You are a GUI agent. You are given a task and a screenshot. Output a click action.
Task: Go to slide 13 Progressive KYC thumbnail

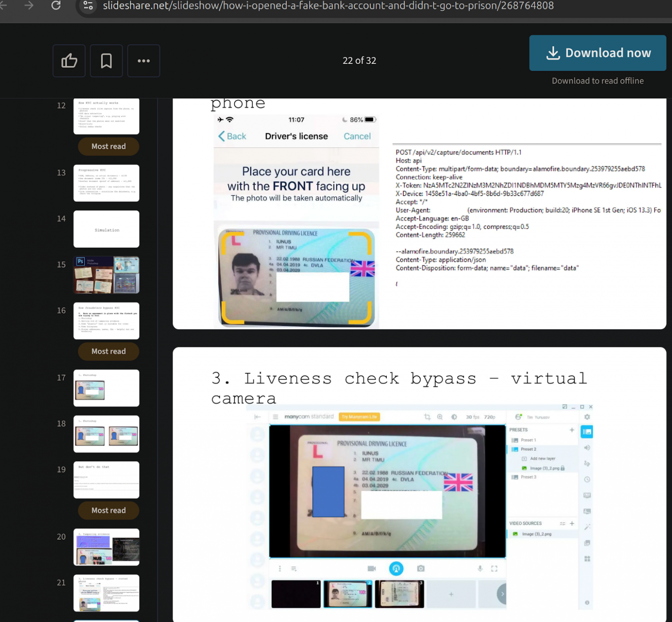[106, 183]
